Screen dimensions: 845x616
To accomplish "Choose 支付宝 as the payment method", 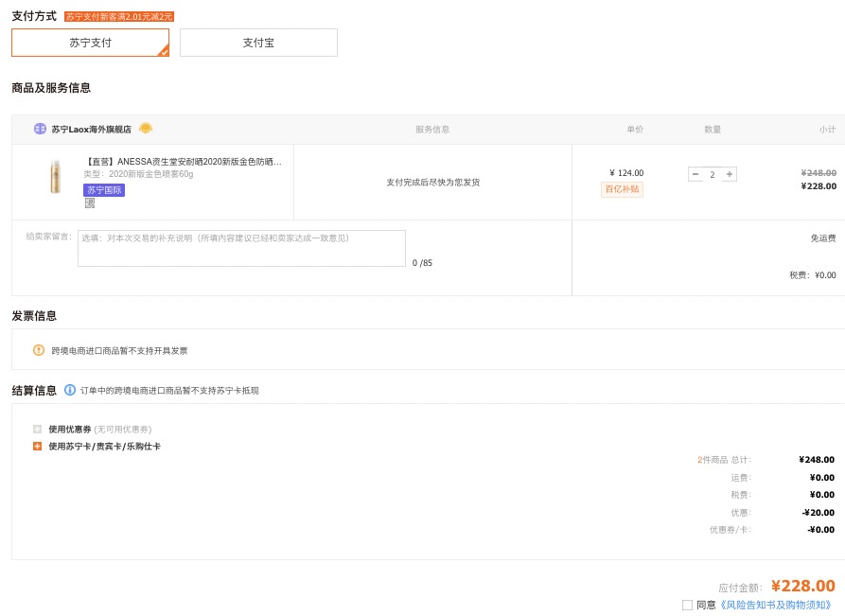I will click(x=258, y=43).
